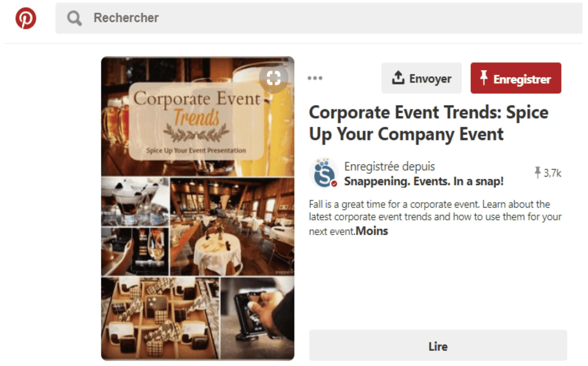
Task: Select the restaurant dining room photo
Action: point(232,227)
